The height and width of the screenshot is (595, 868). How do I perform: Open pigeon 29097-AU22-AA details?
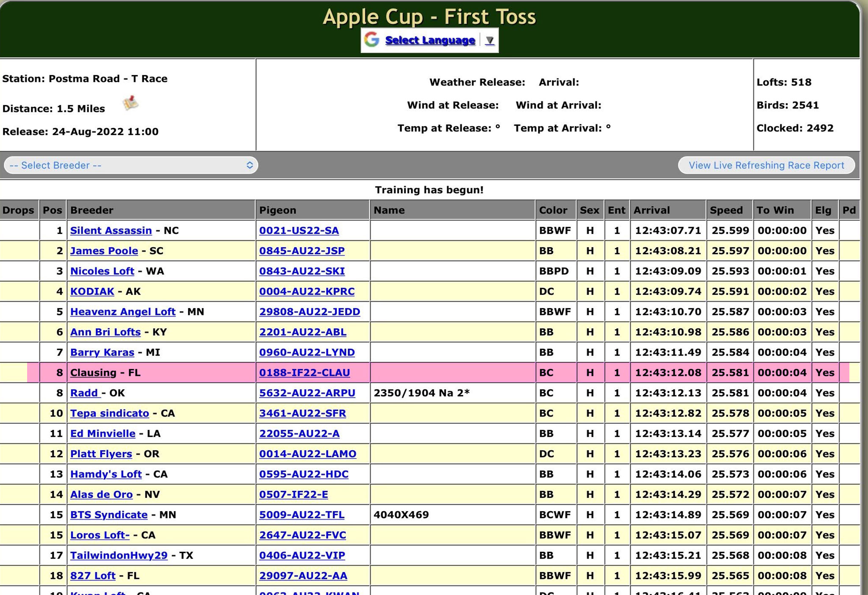(x=303, y=576)
